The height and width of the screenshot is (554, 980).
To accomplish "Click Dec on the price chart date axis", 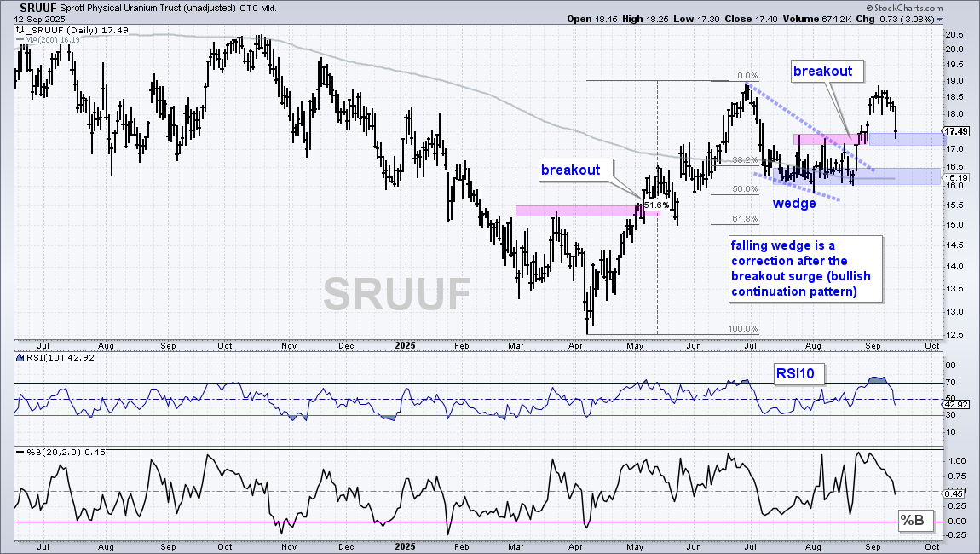I will point(346,346).
